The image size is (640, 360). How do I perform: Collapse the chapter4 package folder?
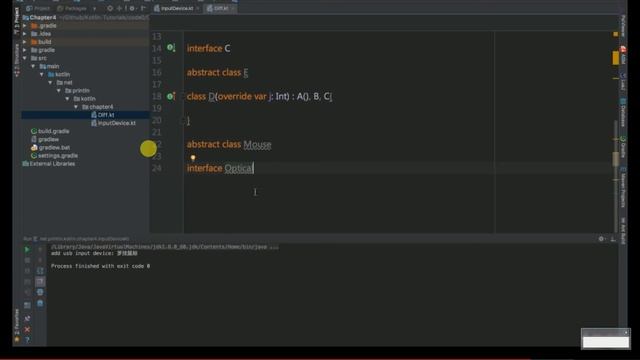coord(76,107)
